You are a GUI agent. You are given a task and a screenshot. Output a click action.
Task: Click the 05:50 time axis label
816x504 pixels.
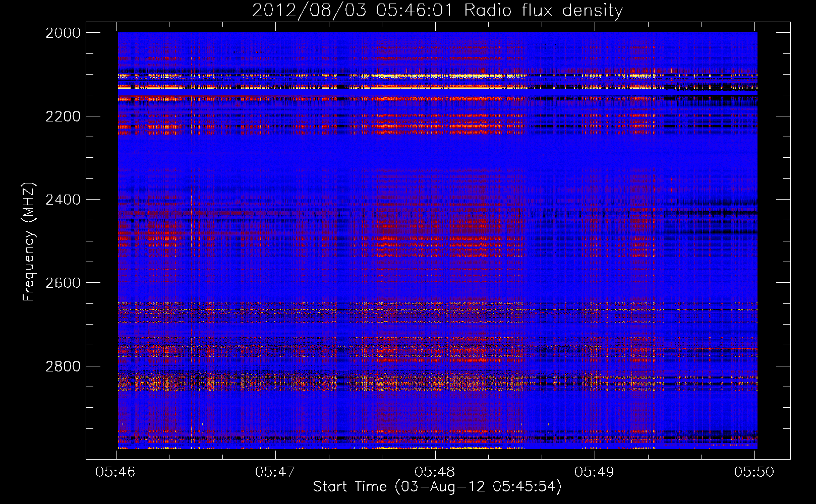754,472
